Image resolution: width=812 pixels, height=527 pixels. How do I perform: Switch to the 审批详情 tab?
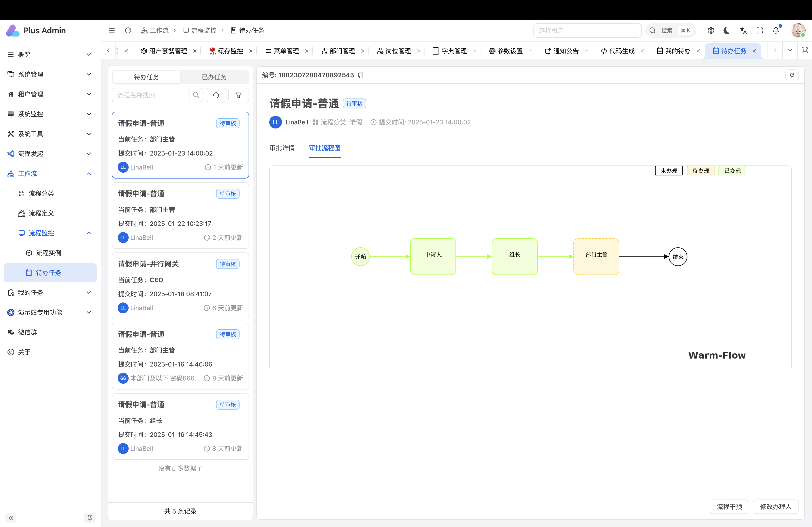click(282, 148)
